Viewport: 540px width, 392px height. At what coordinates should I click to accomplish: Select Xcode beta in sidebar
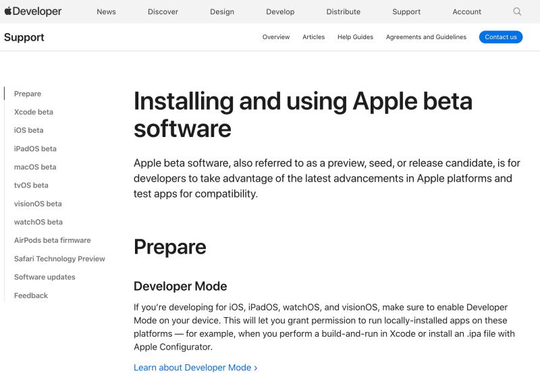(33, 112)
